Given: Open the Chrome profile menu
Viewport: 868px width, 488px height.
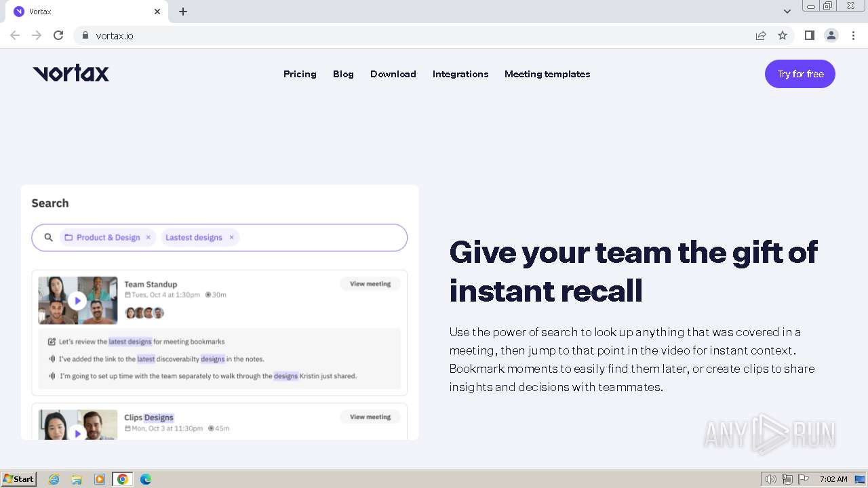Looking at the screenshot, I should pyautogui.click(x=831, y=35).
